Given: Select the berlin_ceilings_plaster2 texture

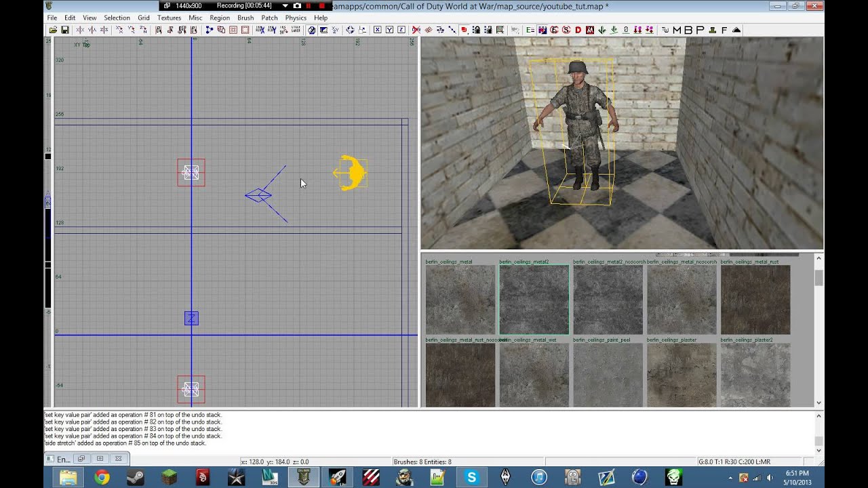Looking at the screenshot, I should 755,375.
